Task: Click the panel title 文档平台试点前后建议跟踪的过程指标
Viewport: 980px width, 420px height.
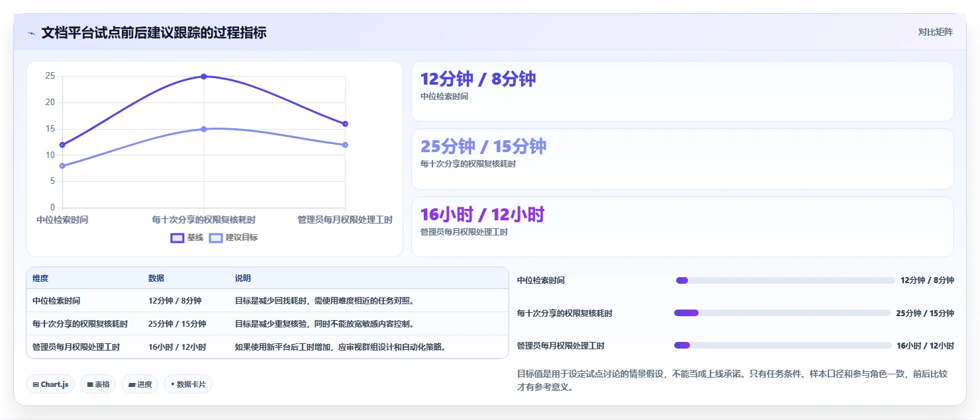Action: 154,32
